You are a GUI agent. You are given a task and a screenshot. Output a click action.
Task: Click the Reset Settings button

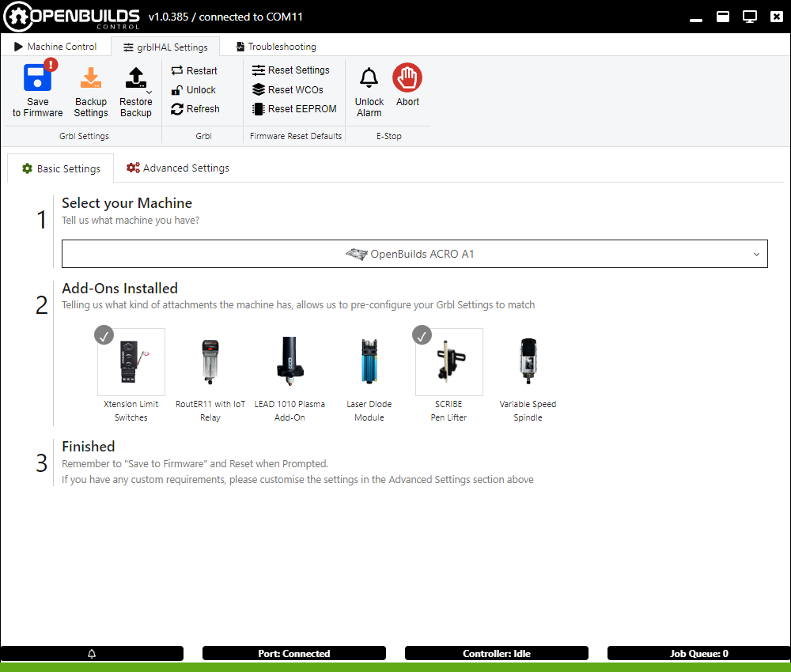pyautogui.click(x=291, y=70)
